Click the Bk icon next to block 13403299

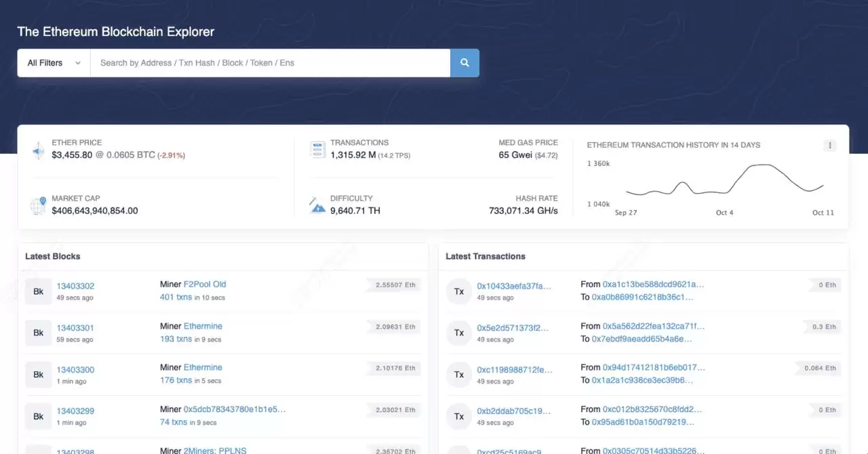pos(39,416)
